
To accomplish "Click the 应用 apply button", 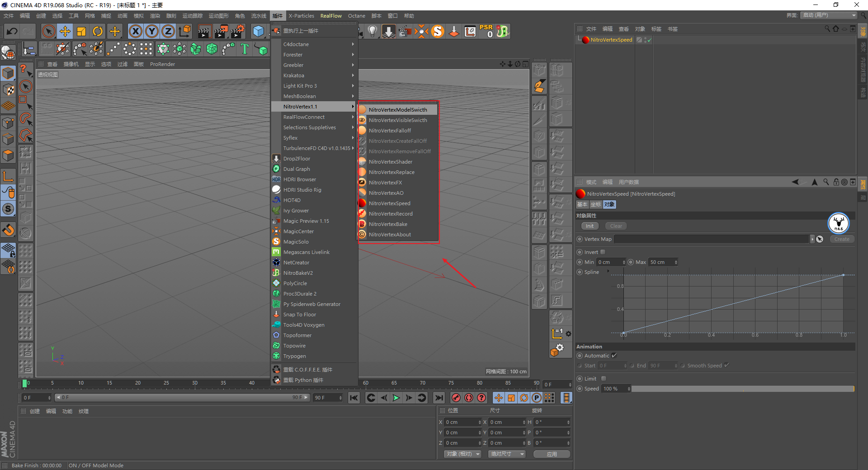I will click(x=552, y=454).
